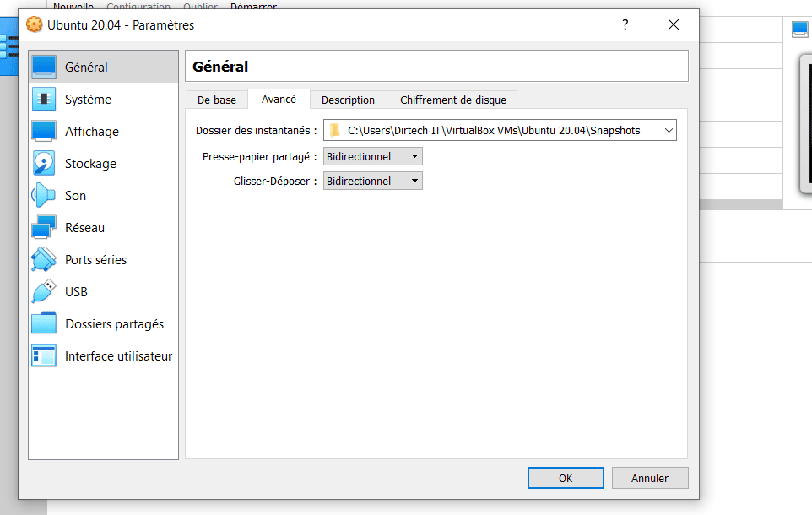Click the snapshots folder path text

[x=494, y=131]
